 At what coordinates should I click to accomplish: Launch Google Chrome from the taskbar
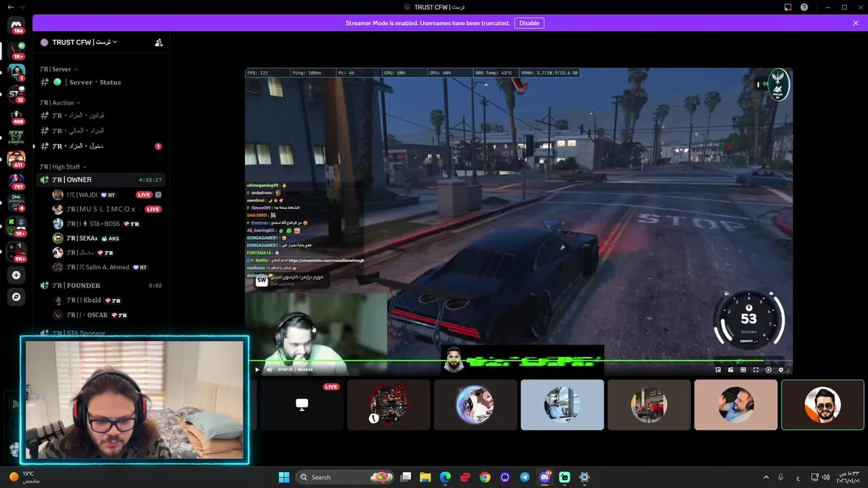point(485,477)
